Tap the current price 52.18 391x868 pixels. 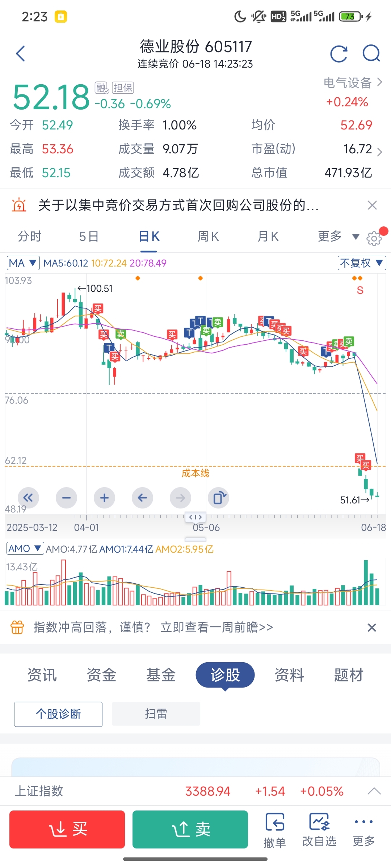[x=51, y=97]
